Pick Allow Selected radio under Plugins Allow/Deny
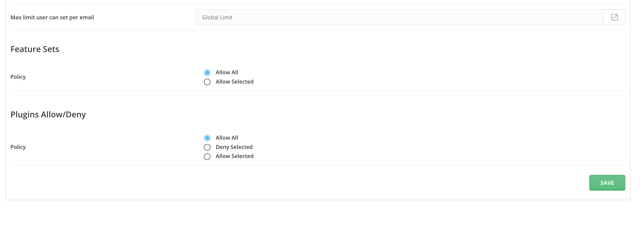644x232 pixels. pyautogui.click(x=207, y=157)
